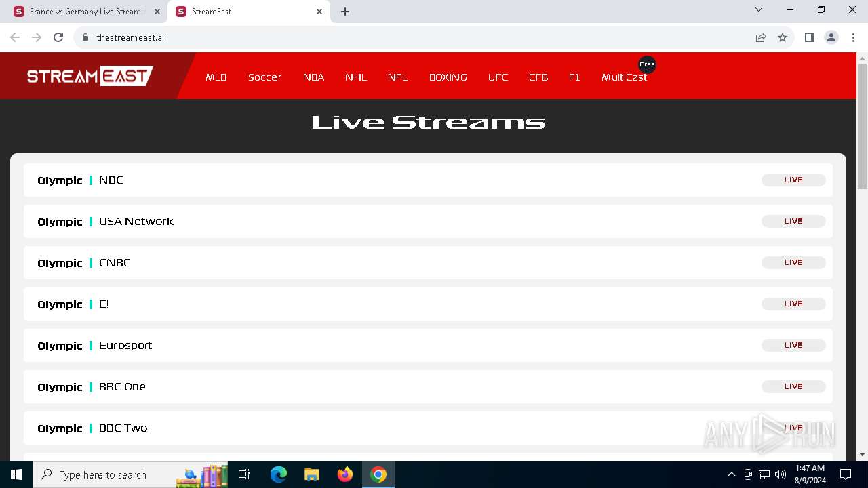Click the StreamEast logo
This screenshot has width=868, height=488.
click(x=90, y=75)
